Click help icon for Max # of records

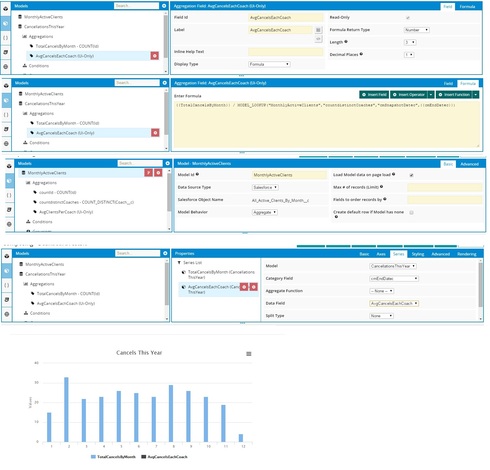point(381,187)
